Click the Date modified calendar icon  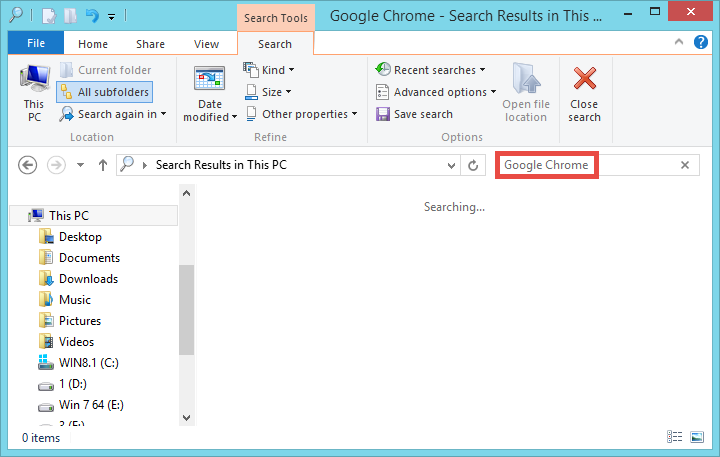click(x=210, y=79)
